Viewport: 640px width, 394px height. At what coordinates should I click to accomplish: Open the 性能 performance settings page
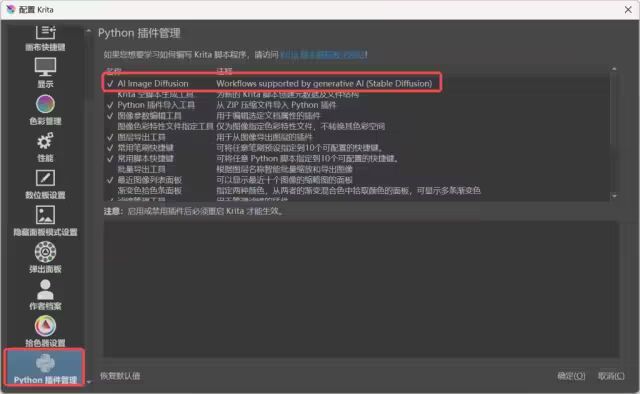(x=45, y=147)
